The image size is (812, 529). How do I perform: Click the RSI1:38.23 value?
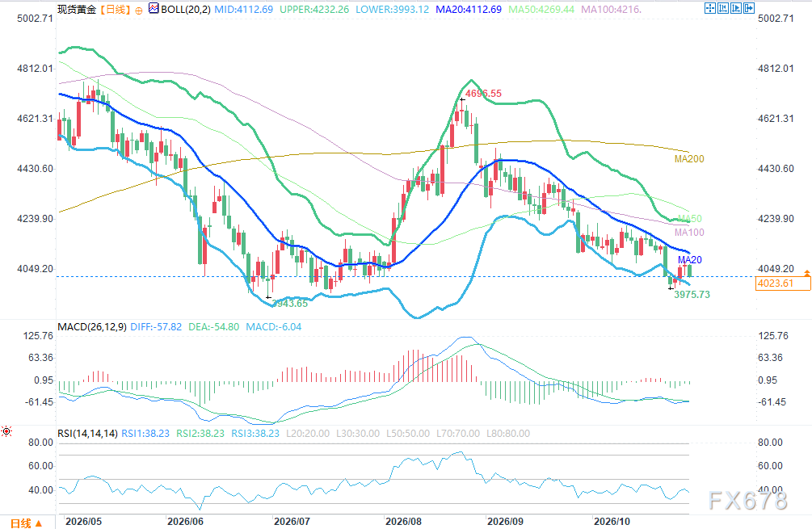pyautogui.click(x=145, y=434)
